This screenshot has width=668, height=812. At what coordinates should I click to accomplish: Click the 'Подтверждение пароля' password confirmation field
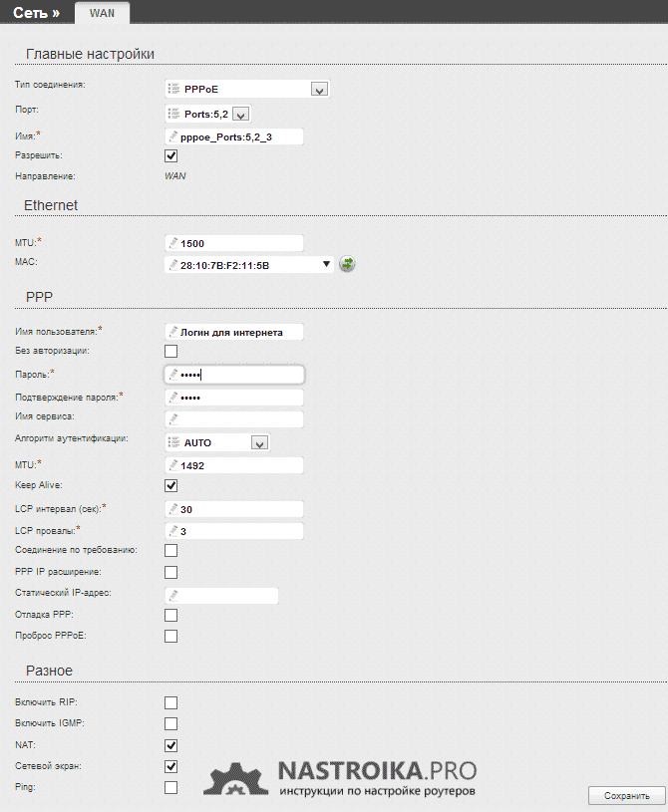[x=235, y=398]
